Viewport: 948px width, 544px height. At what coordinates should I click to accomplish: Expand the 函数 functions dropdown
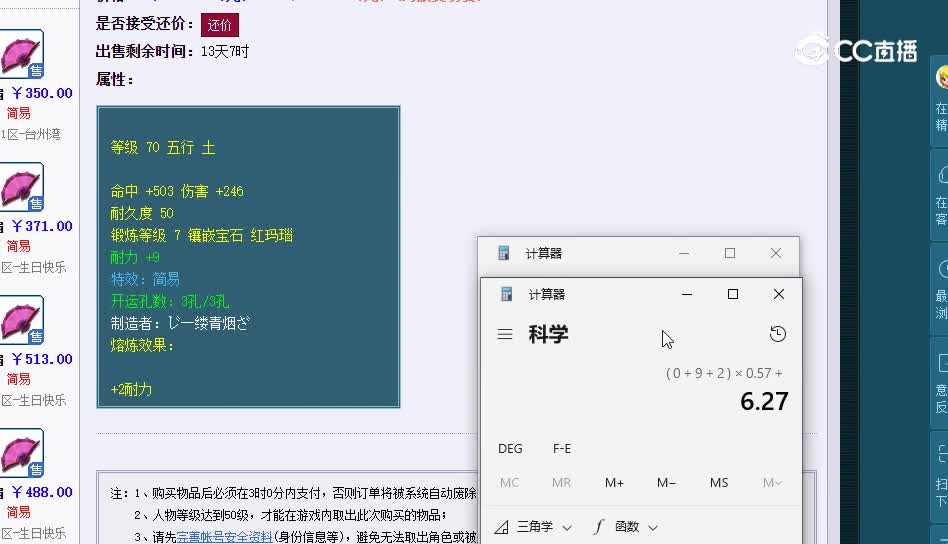(625, 527)
